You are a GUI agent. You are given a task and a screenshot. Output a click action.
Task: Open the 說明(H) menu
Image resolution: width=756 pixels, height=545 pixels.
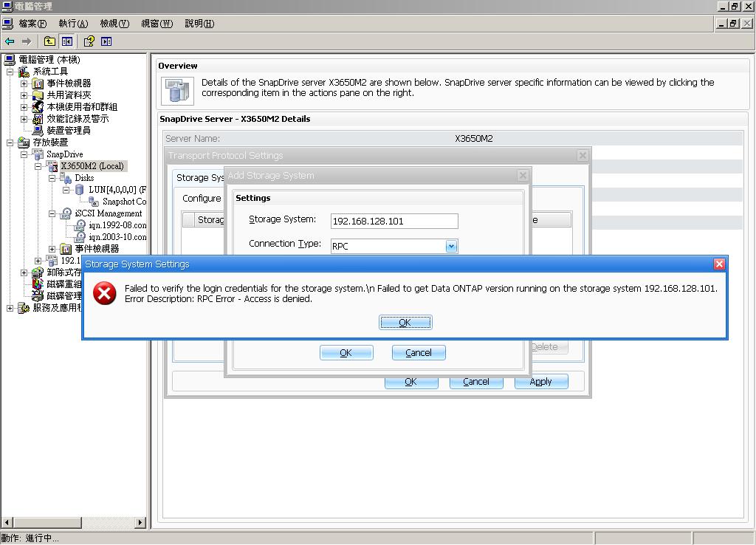tap(199, 24)
